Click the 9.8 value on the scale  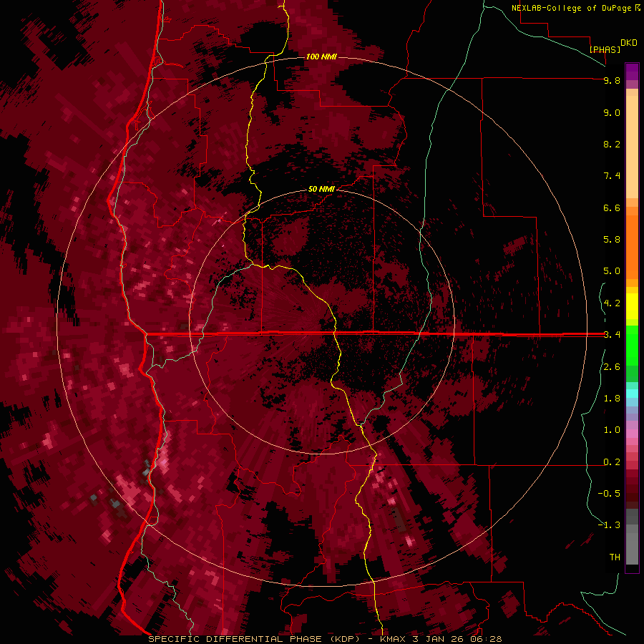(x=612, y=80)
